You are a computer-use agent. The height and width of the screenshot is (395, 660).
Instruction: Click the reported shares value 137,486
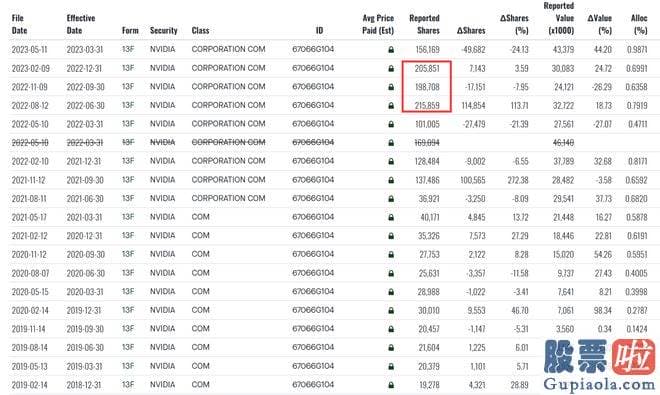click(427, 180)
